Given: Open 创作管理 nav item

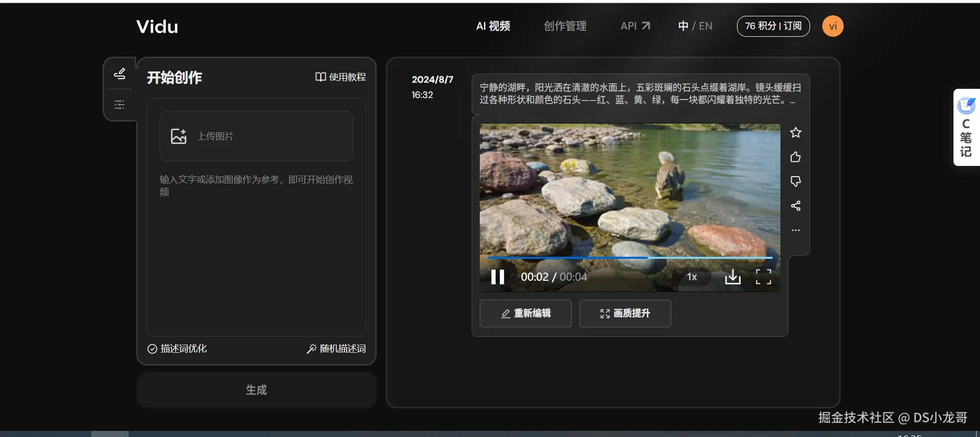Looking at the screenshot, I should (x=565, y=26).
